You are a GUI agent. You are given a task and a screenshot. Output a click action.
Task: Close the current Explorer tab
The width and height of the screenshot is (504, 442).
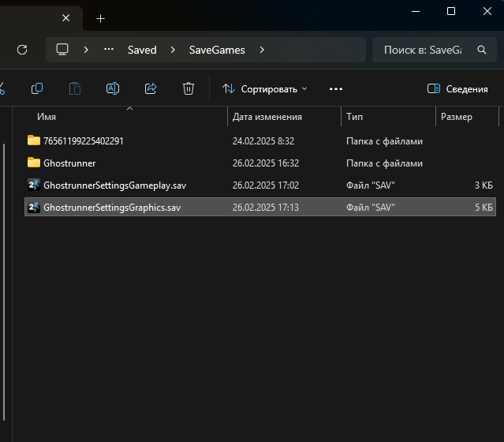point(66,18)
